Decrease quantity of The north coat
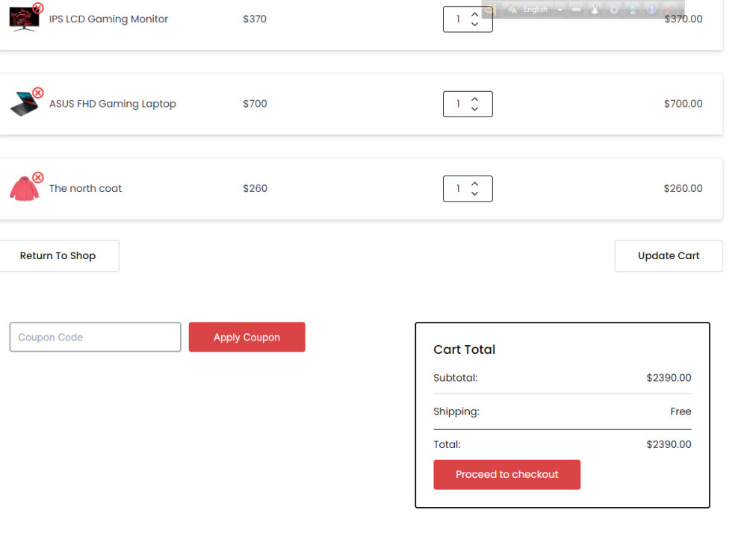Image resolution: width=747 pixels, height=560 pixels. [x=474, y=193]
